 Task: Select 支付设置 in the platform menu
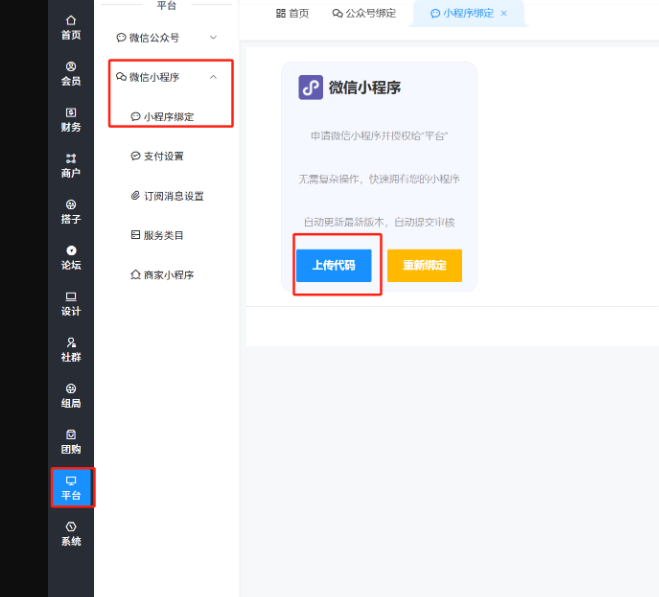162,156
